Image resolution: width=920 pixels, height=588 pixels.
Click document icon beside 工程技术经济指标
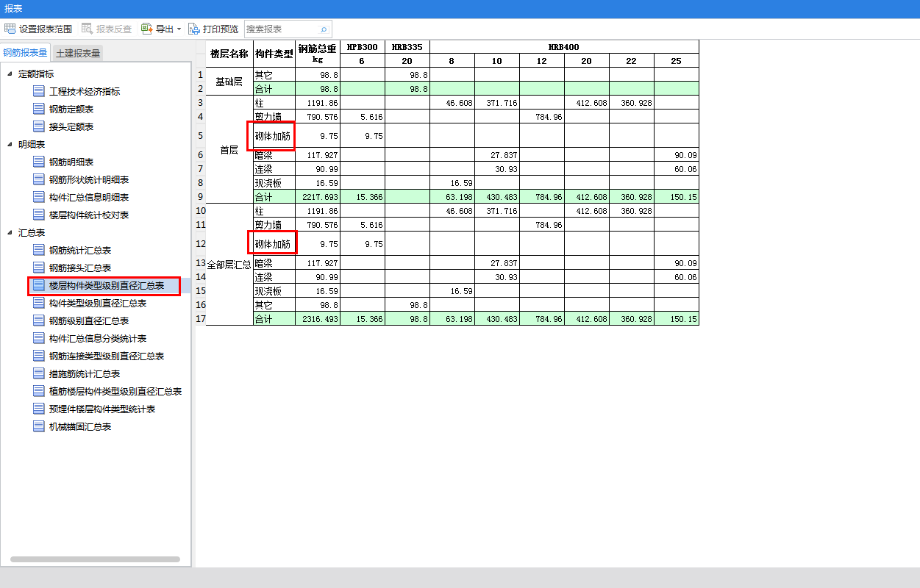pyautogui.click(x=39, y=91)
